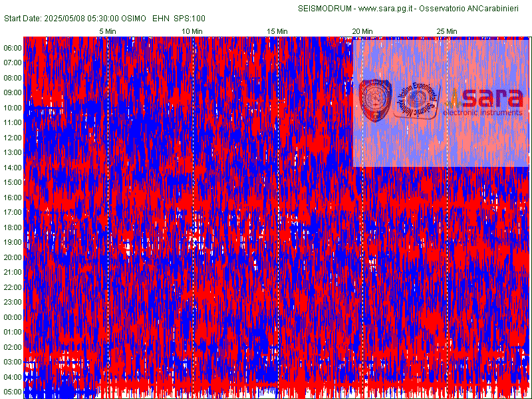532x399 pixels.
Task: Click the 5 Min time axis label
Action: pos(108,31)
